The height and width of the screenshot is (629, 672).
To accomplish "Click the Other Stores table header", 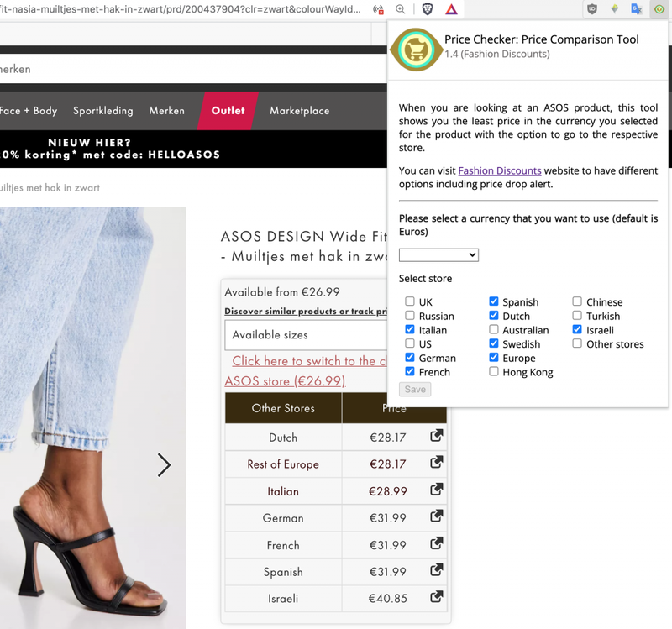I will 283,408.
